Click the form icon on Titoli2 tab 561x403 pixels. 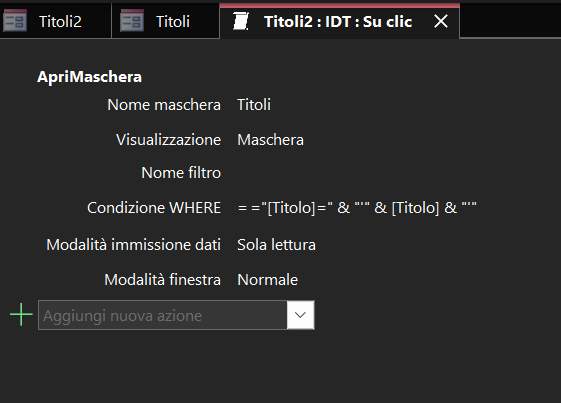tap(15, 21)
